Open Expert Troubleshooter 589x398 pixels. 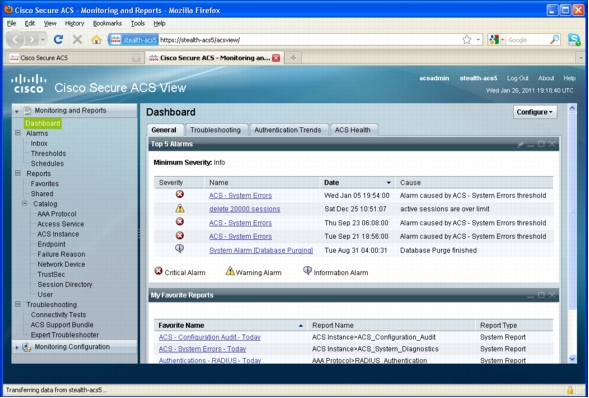tap(65, 335)
